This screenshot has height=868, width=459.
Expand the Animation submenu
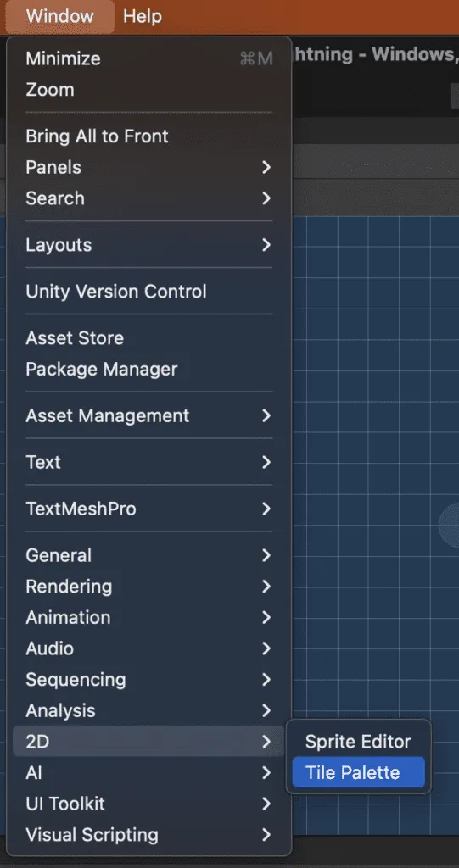coord(148,617)
